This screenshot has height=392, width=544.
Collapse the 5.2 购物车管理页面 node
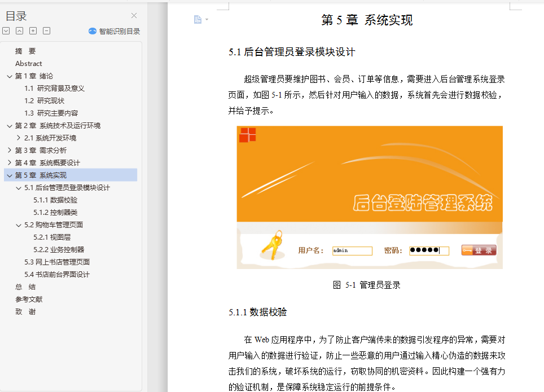(19, 225)
